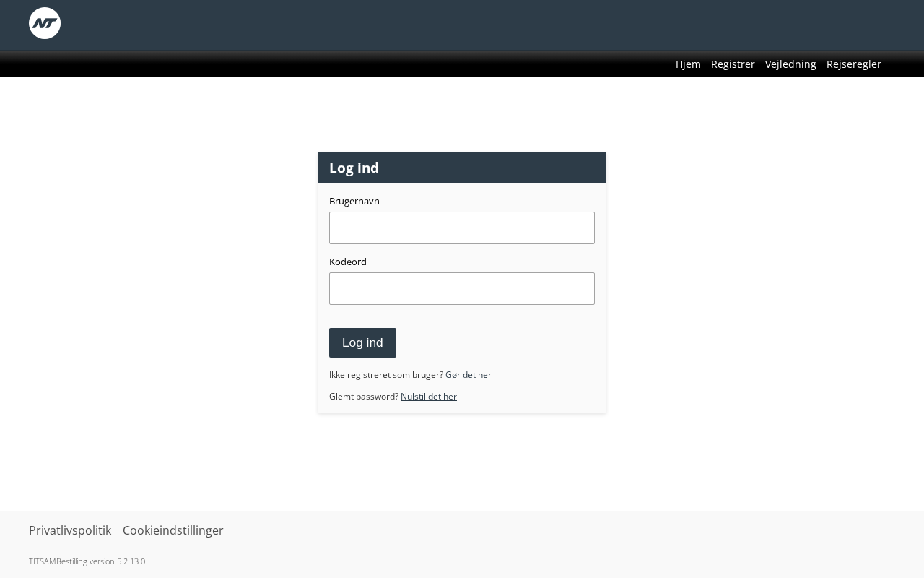Click the TITSAMBestilling version text
Screen dimensions: 924x578
87,561
